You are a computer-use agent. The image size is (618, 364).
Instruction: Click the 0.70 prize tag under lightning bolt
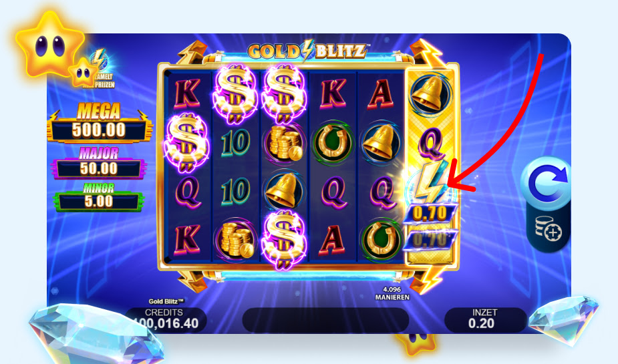point(430,214)
